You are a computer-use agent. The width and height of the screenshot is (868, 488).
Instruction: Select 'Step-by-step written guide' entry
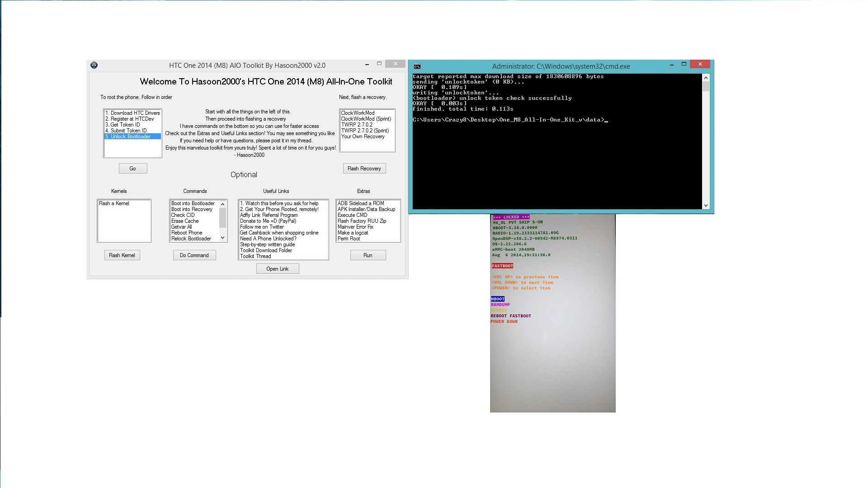point(283,244)
